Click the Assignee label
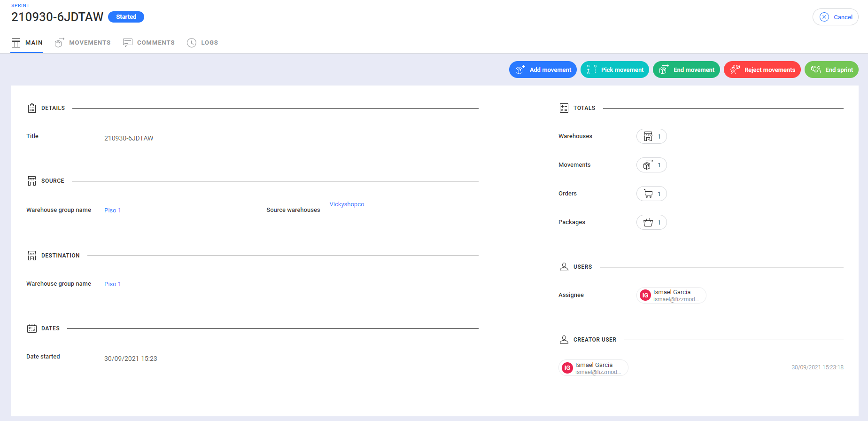Image resolution: width=868 pixels, height=421 pixels. pyautogui.click(x=571, y=295)
